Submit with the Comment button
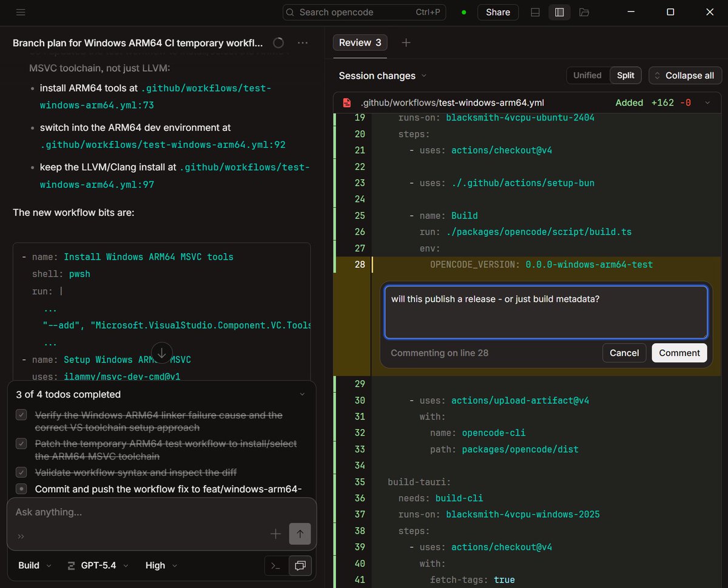This screenshot has height=588, width=728. point(679,353)
